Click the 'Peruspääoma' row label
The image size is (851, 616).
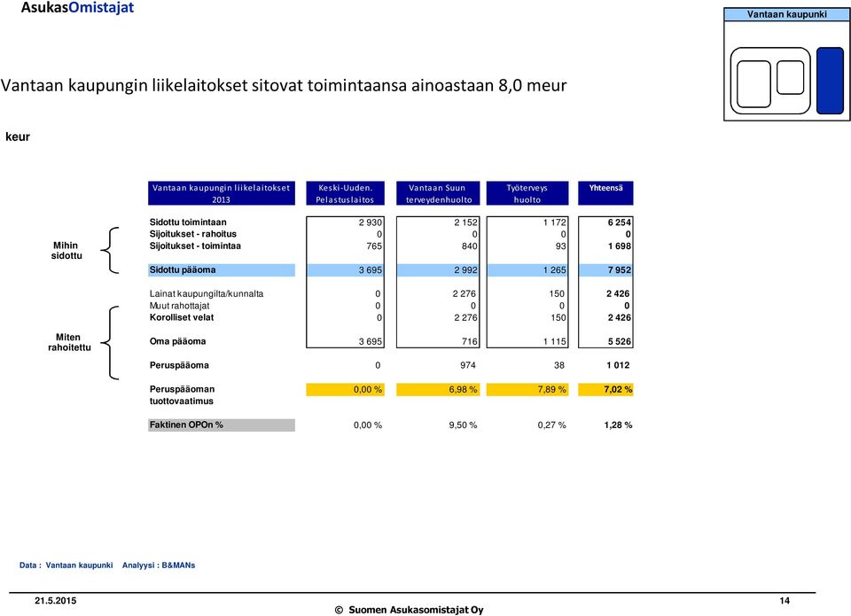179,365
